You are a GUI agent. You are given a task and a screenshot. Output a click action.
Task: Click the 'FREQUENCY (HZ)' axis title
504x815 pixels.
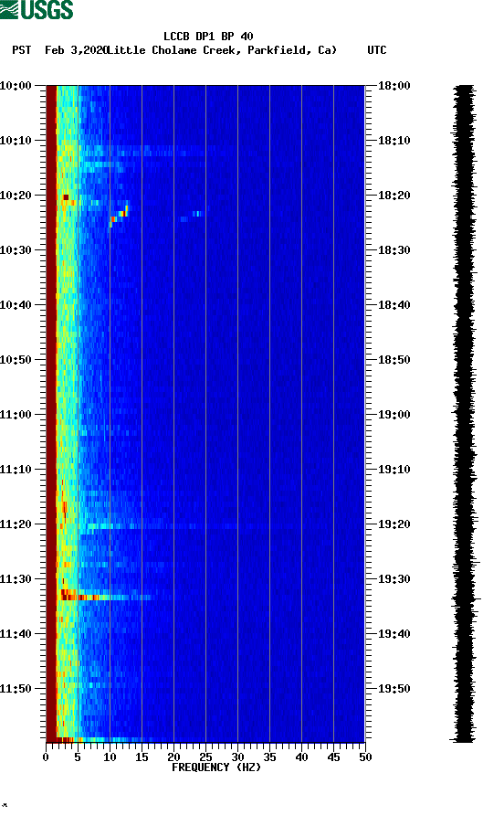pos(216,767)
